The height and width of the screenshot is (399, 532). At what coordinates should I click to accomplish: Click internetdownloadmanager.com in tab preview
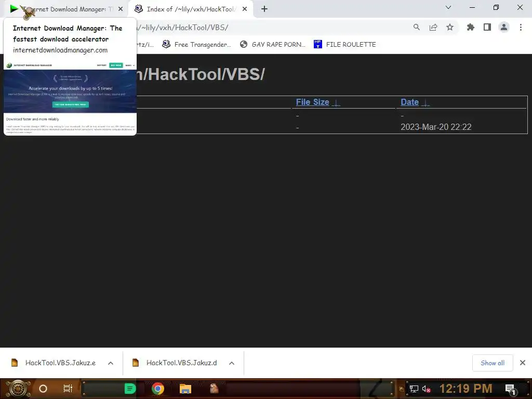pos(60,50)
